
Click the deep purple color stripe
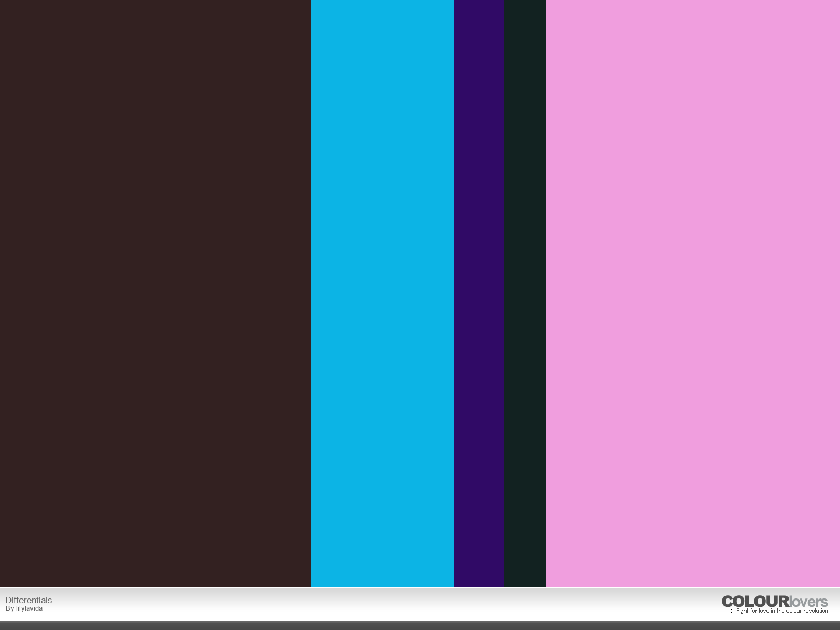coord(479,293)
